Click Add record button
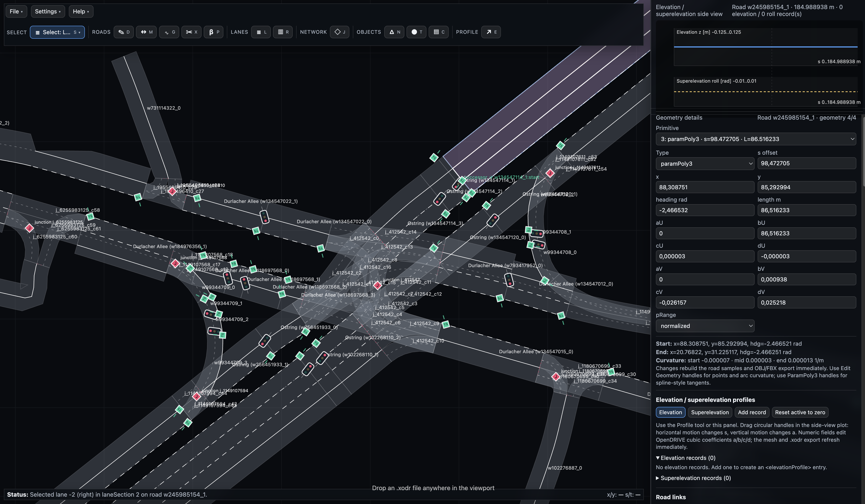The height and width of the screenshot is (504, 865). (752, 412)
